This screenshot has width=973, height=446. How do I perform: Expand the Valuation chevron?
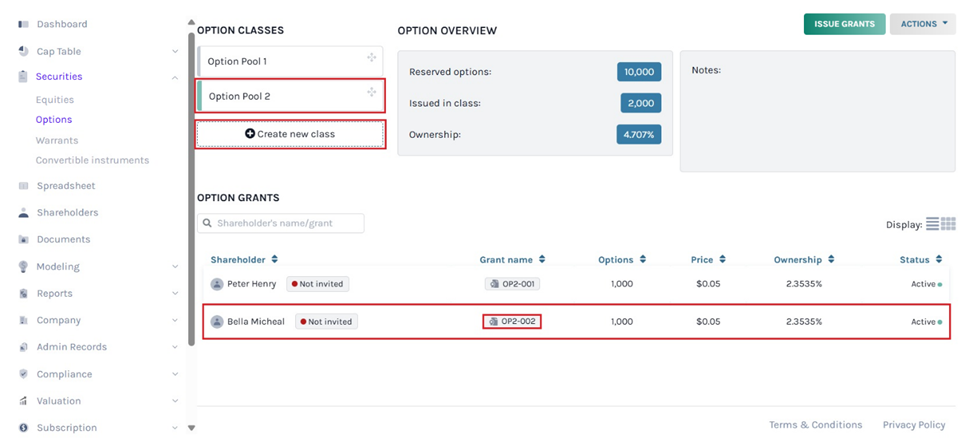point(175,401)
